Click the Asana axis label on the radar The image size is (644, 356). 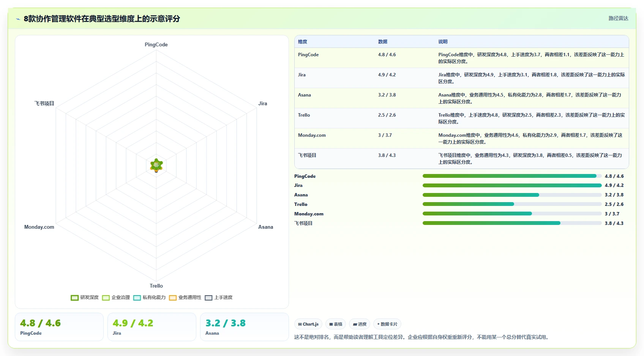click(x=266, y=227)
